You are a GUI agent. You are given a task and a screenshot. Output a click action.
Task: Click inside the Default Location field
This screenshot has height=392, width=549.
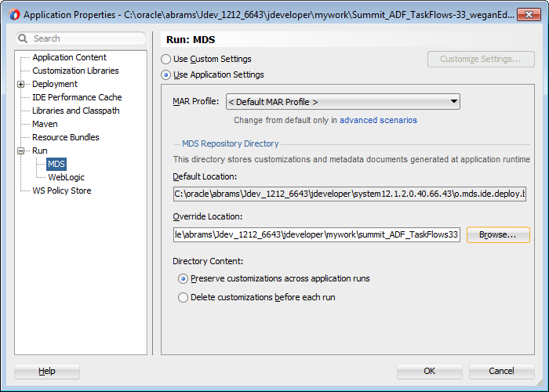click(350, 194)
